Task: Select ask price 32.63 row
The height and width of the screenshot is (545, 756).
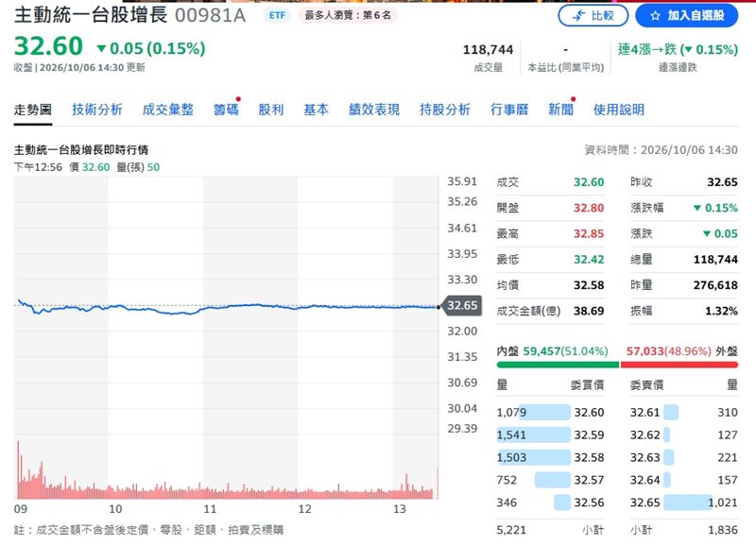Action: pyautogui.click(x=683, y=457)
